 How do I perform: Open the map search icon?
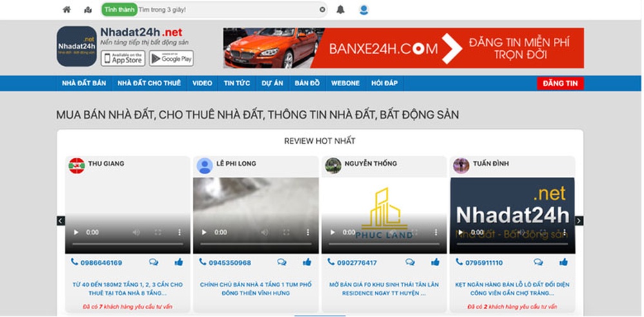click(88, 10)
